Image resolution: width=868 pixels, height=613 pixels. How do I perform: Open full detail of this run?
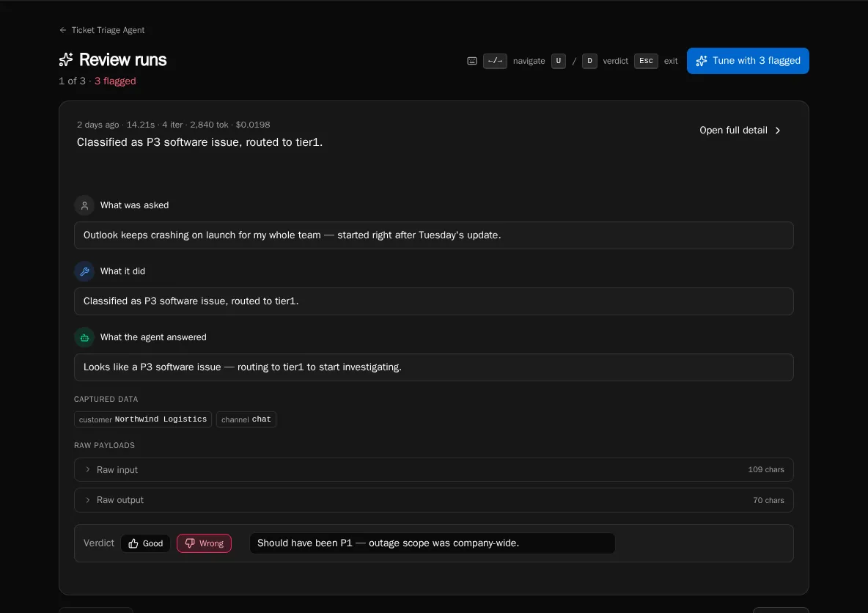point(734,131)
